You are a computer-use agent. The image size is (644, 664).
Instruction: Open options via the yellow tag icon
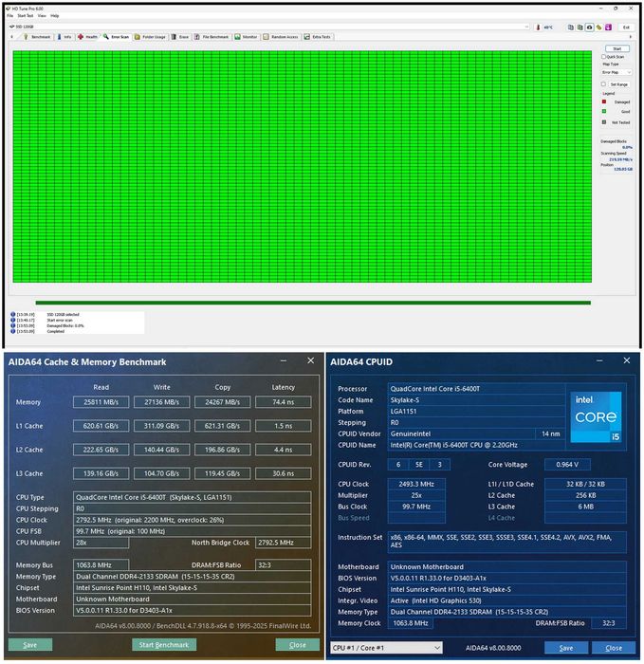click(598, 28)
